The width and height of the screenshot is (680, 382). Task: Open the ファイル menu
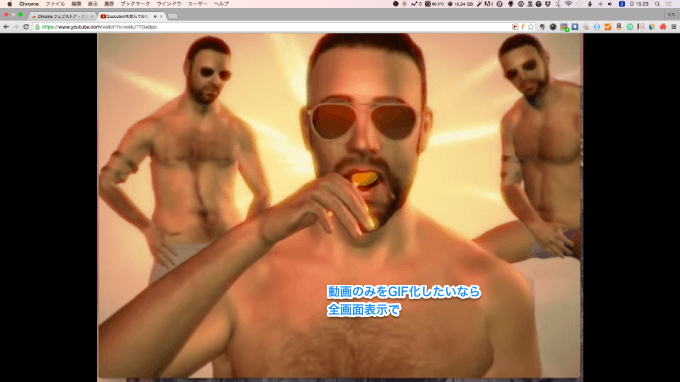pyautogui.click(x=55, y=4)
